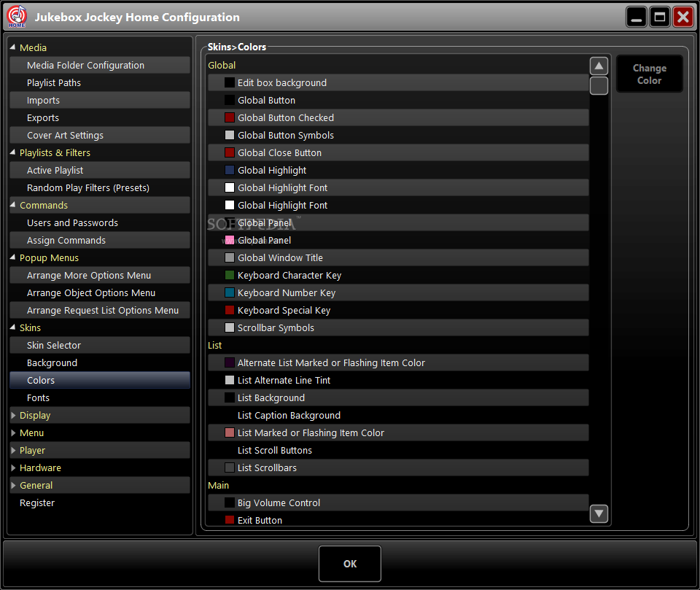Collapse the Skins section
Viewport: 700px width, 590px height.
click(12, 327)
